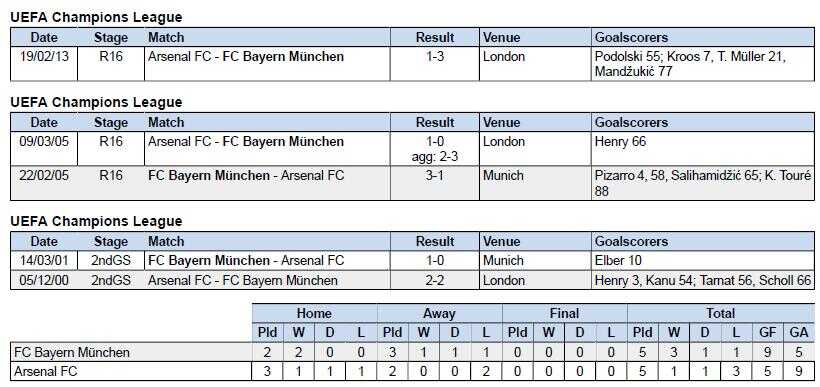Click the GF column header
This screenshot has height=387, width=820.
point(767,332)
